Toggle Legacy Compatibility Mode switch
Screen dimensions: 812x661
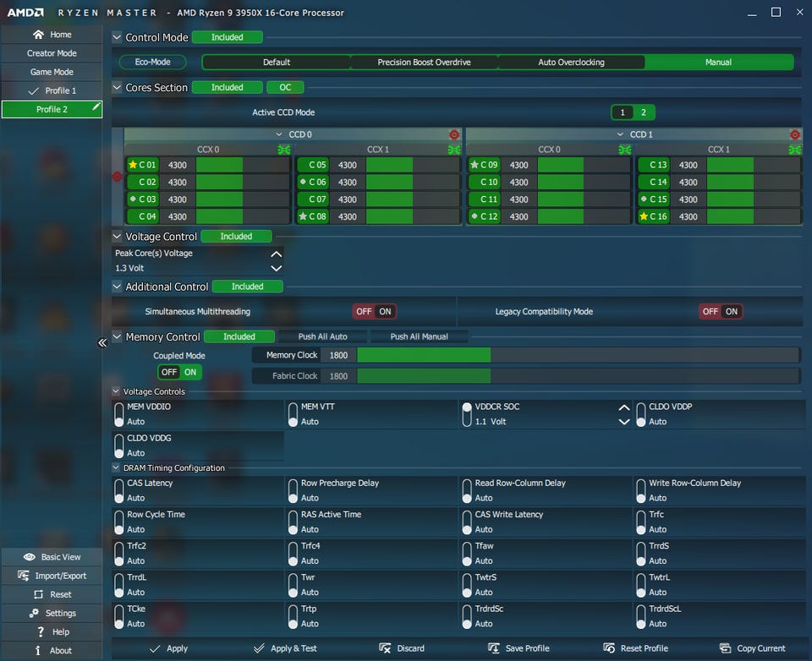click(721, 312)
